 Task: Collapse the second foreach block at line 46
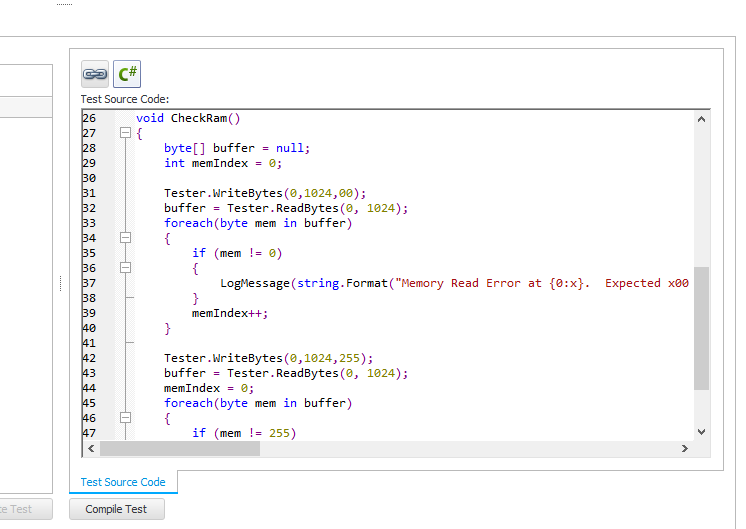[x=125, y=418]
